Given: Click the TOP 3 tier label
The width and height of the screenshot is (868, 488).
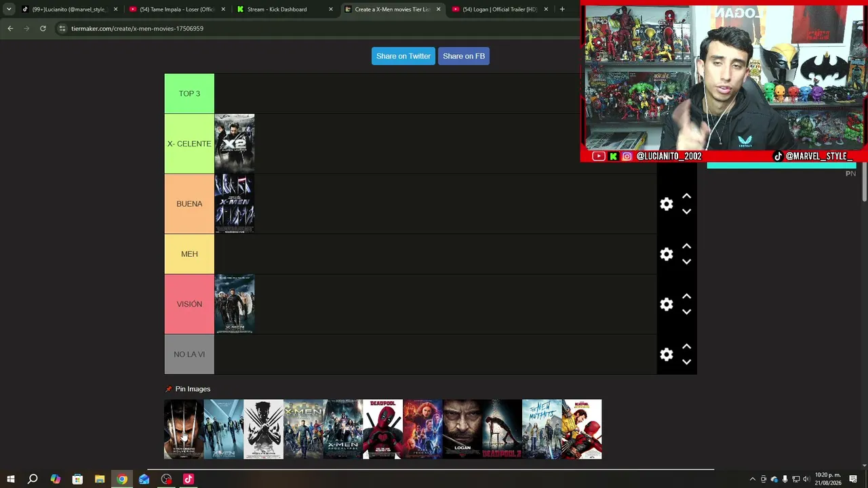Looking at the screenshot, I should [x=189, y=94].
